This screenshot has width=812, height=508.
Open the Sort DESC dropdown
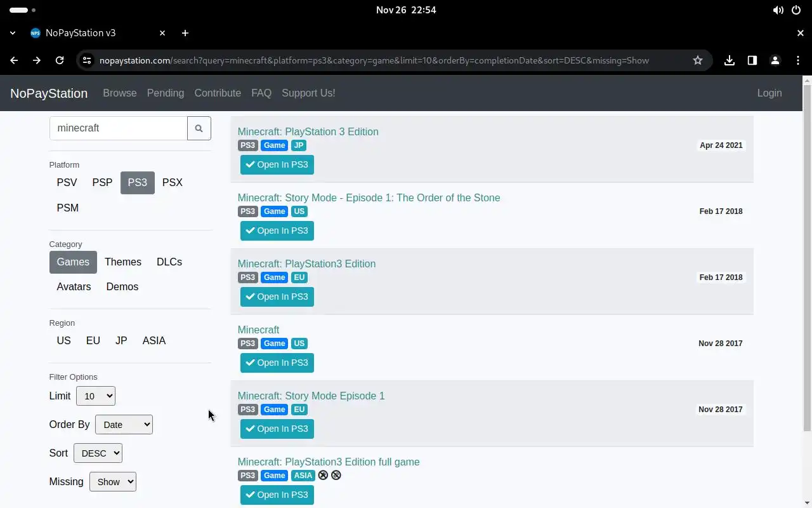tap(98, 453)
